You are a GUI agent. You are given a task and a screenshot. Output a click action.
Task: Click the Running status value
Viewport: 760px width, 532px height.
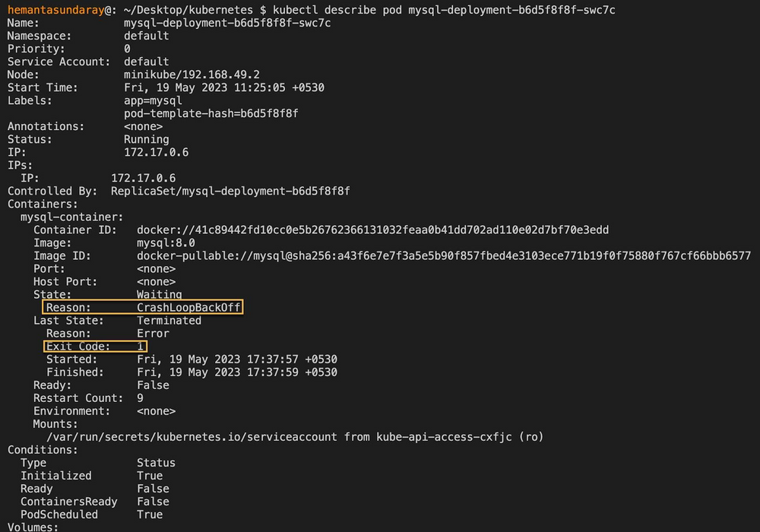pyautogui.click(x=146, y=139)
